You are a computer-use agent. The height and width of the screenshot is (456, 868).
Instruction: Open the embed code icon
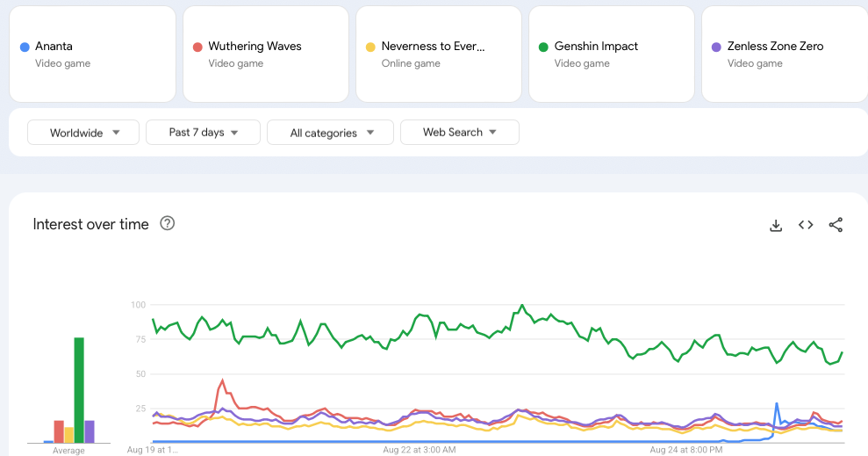(x=806, y=224)
